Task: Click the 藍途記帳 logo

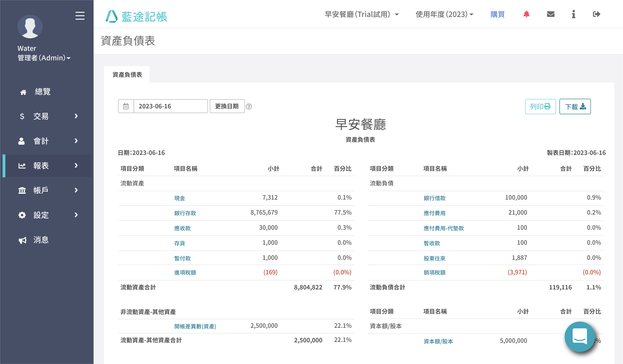Action: [x=136, y=17]
